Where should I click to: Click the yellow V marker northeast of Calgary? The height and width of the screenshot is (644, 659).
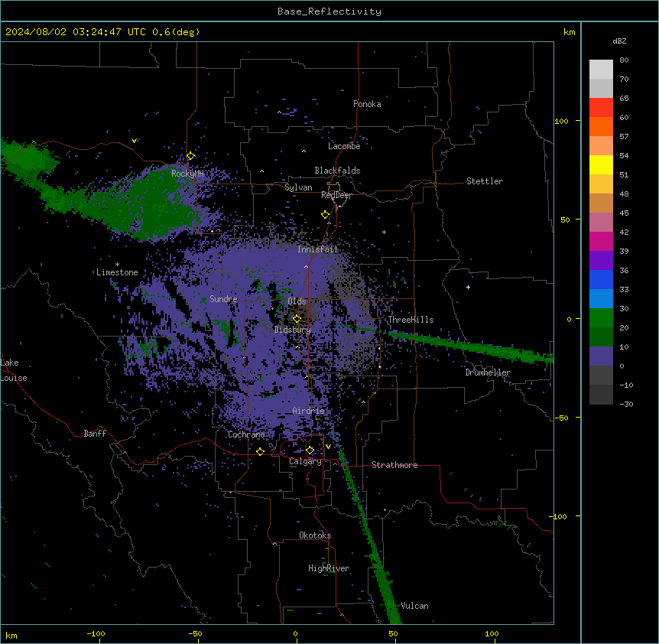pyautogui.click(x=328, y=447)
